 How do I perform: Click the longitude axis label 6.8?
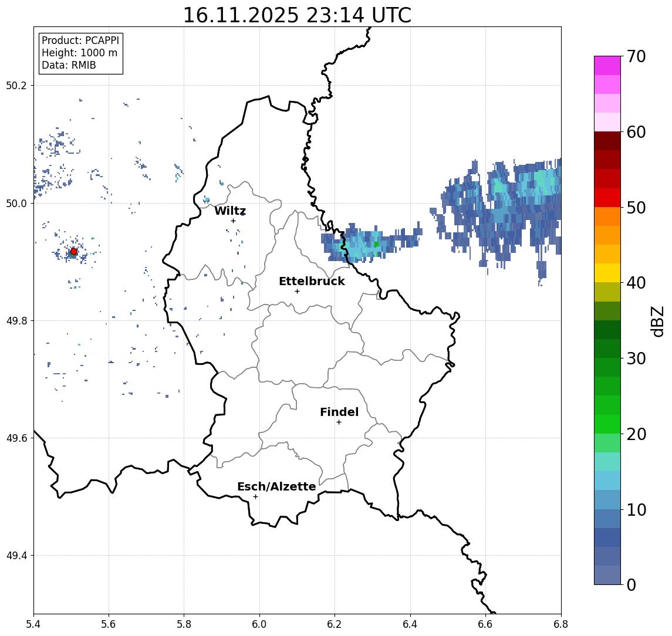[561, 624]
